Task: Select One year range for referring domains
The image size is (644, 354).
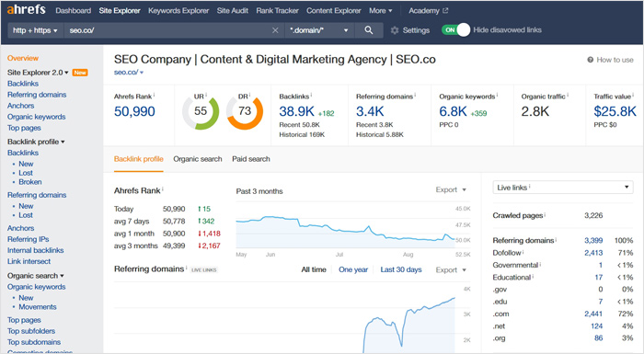Action: click(353, 269)
